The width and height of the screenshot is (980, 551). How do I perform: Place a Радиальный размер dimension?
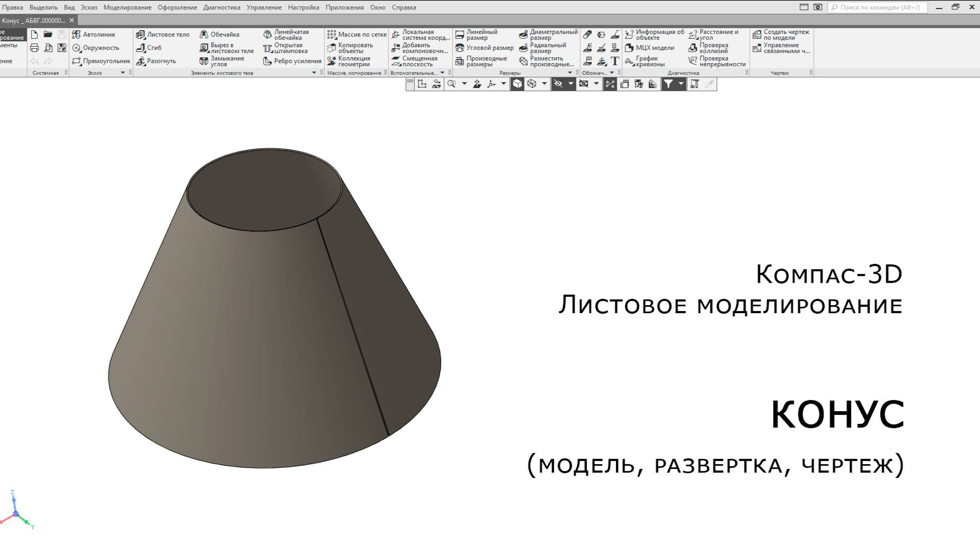(542, 48)
